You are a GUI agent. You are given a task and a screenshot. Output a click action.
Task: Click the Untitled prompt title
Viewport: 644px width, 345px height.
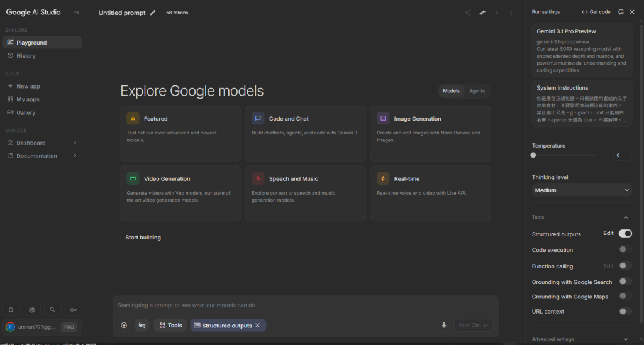click(x=122, y=13)
